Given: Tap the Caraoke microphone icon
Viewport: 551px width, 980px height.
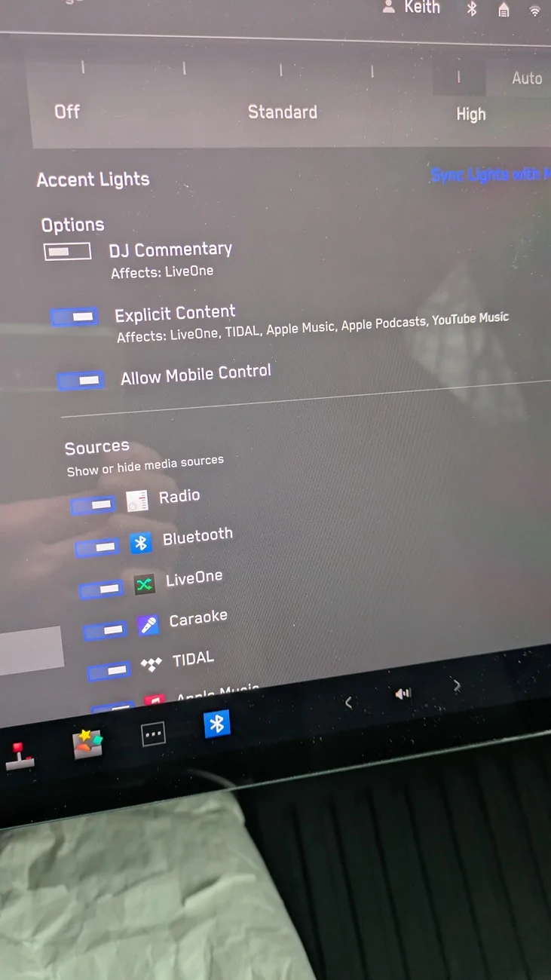Looking at the screenshot, I should coord(148,625).
